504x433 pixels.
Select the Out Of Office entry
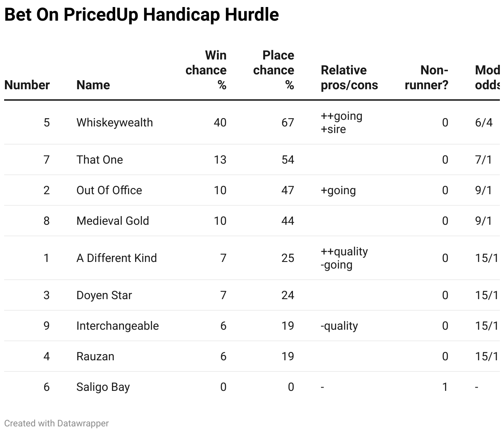tap(109, 190)
